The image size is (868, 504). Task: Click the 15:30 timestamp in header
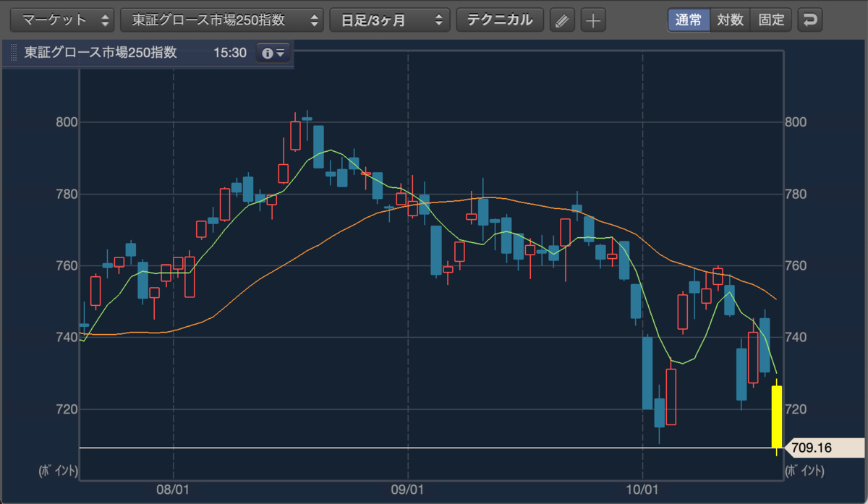tap(230, 53)
